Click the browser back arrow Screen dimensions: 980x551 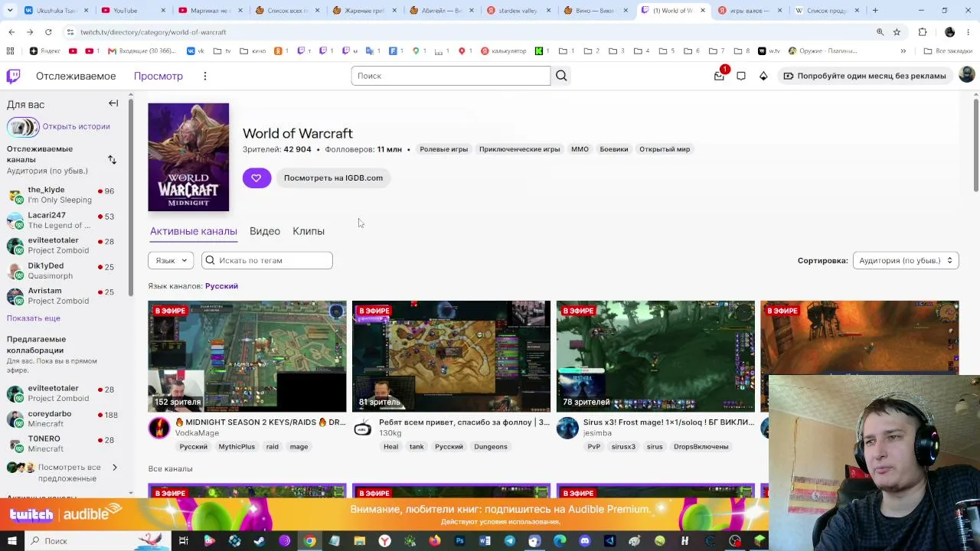[11, 32]
